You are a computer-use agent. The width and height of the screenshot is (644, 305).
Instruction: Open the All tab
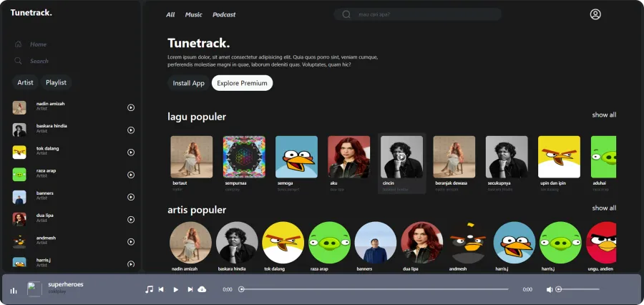pos(170,14)
